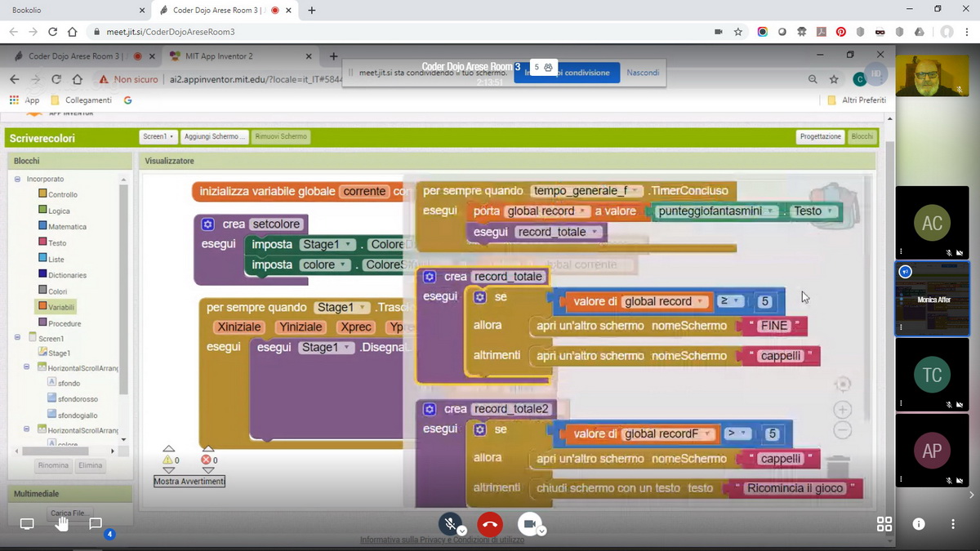
Task: Close the Bookolio tab
Action: 142,11
